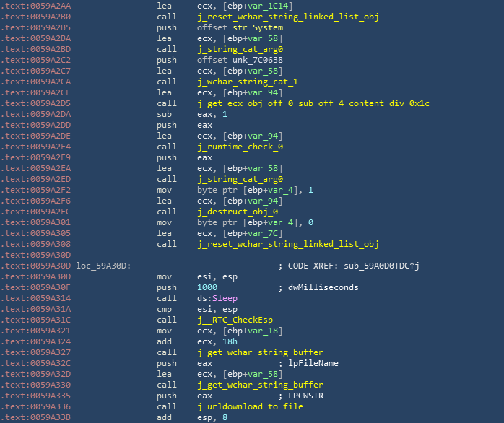Click the LPCWSTR comment
The height and width of the screenshot is (423, 504).
(x=311, y=396)
